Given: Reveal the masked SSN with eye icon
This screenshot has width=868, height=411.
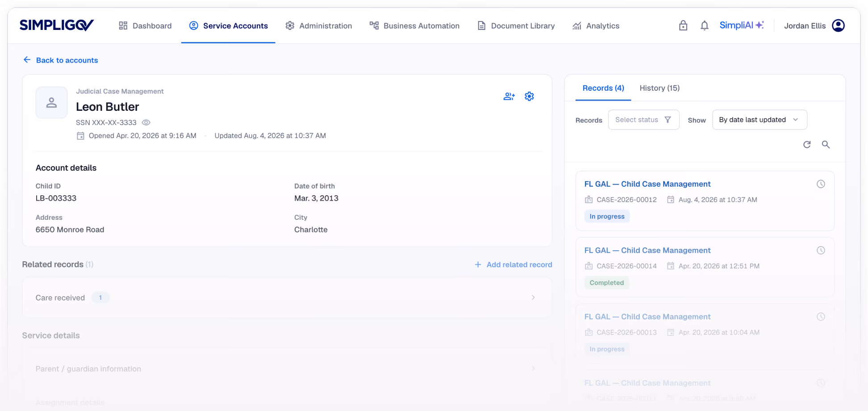Looking at the screenshot, I should (146, 122).
